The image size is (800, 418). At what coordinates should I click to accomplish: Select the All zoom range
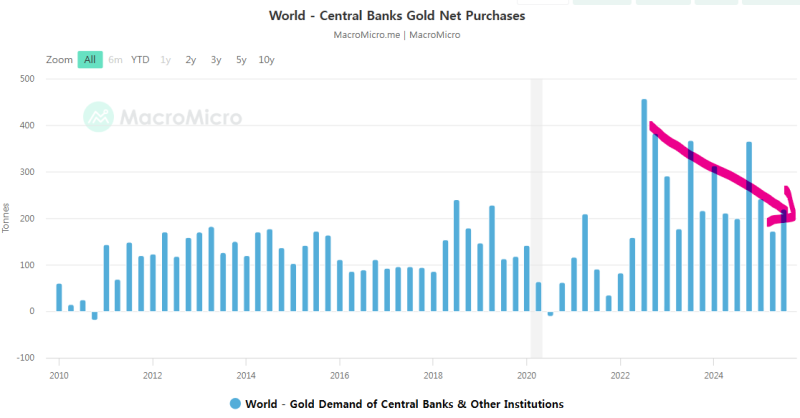point(90,60)
